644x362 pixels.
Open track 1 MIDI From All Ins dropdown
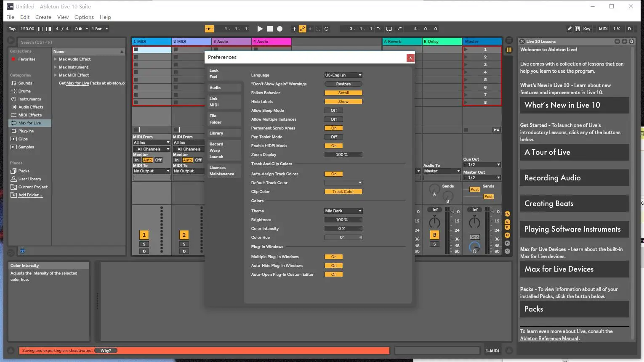152,143
